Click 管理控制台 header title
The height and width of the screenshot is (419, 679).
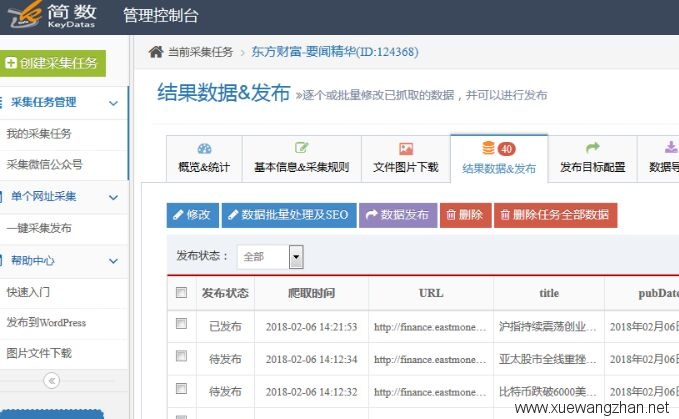(x=161, y=16)
